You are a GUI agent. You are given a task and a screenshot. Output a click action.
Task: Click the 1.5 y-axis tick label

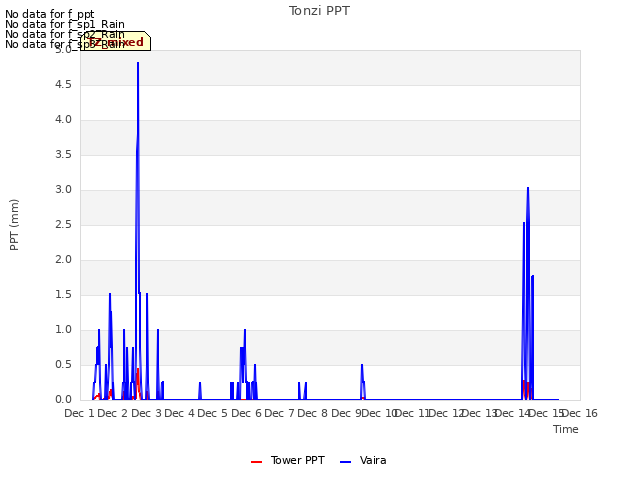point(63,295)
